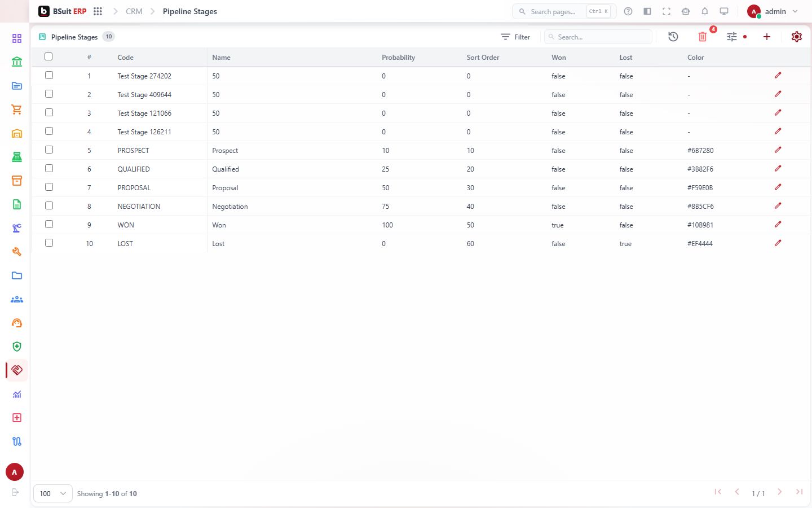Open the red trash bin icon

tap(703, 37)
